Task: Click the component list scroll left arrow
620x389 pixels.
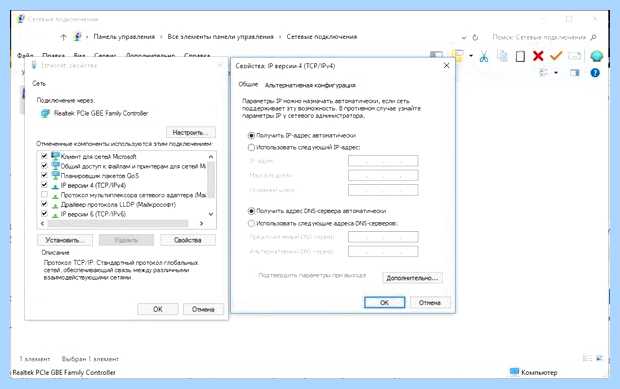Action: click(x=43, y=224)
